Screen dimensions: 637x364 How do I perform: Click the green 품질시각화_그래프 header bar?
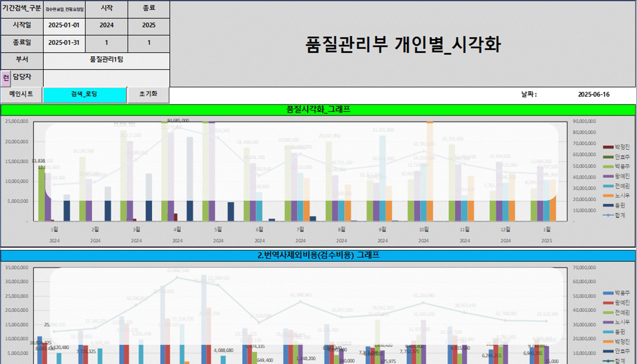[318, 110]
